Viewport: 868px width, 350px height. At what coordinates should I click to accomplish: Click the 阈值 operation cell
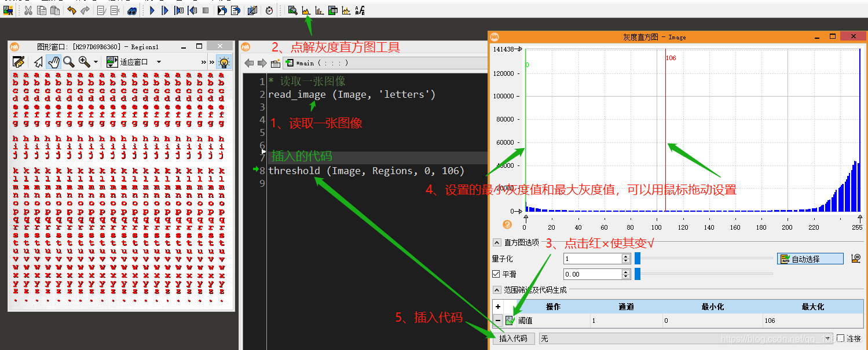tap(553, 320)
